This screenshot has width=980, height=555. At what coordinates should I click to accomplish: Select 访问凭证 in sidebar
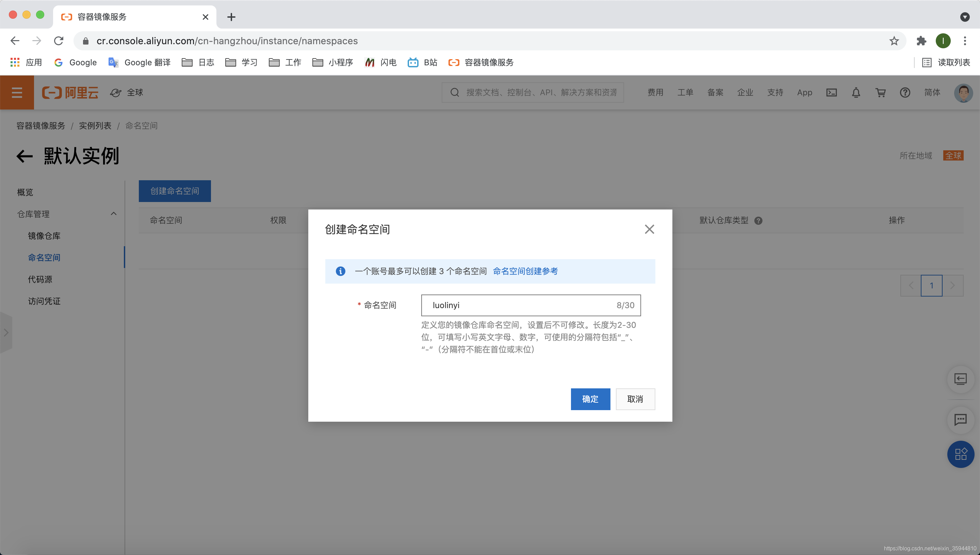pyautogui.click(x=44, y=301)
